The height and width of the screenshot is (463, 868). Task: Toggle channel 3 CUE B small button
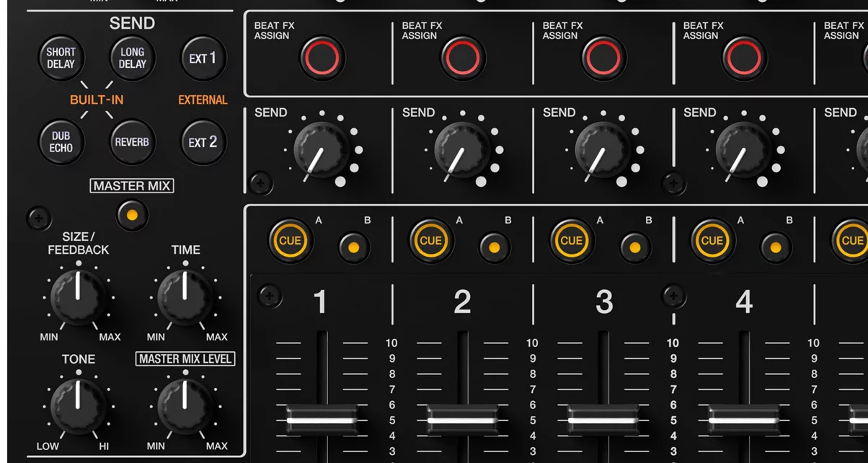click(x=634, y=247)
